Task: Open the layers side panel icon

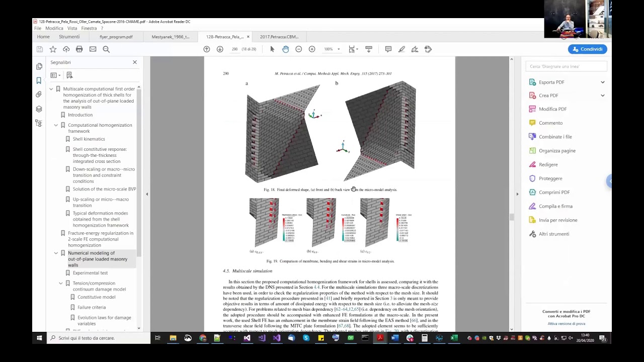Action: pos(39,109)
